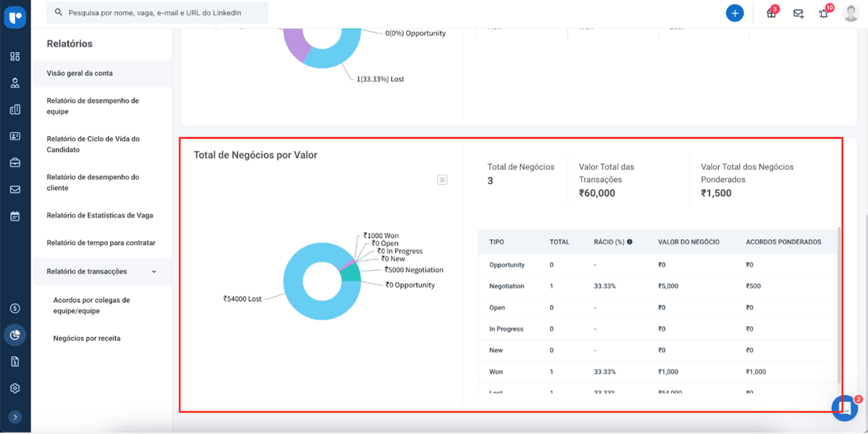Open the user avatar profile menu
Screen dimensions: 868x434
pos(851,13)
